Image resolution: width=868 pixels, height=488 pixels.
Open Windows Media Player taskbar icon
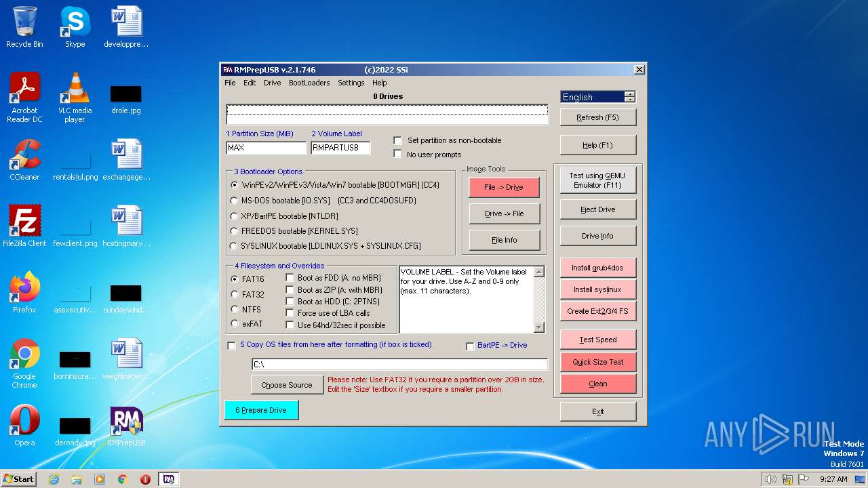100,479
